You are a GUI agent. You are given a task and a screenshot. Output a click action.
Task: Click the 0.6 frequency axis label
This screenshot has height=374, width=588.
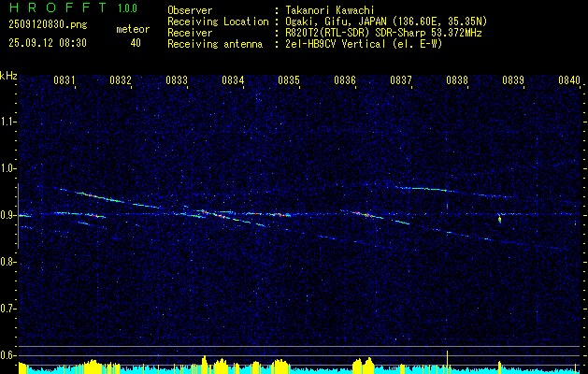tap(7, 355)
